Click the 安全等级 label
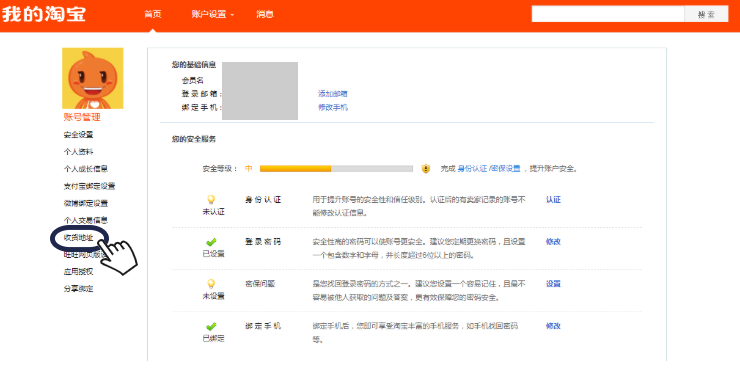Screen dimensions: 740x368 click(x=220, y=168)
